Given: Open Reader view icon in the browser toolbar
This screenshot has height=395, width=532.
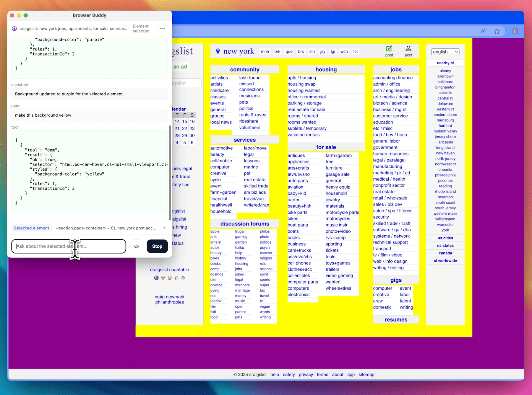Looking at the screenshot, I should point(484,31).
